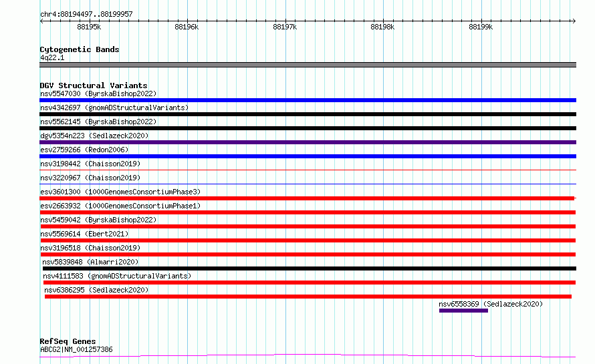Select the purple dgv5354n223 variant bar
The width and height of the screenshot is (595, 364).
click(308, 142)
